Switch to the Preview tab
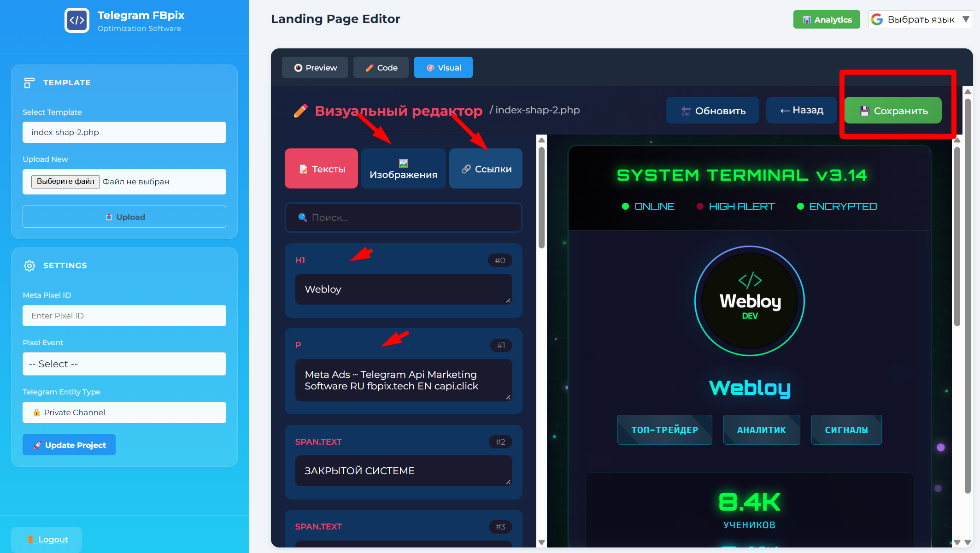The height and width of the screenshot is (553, 980). click(315, 68)
